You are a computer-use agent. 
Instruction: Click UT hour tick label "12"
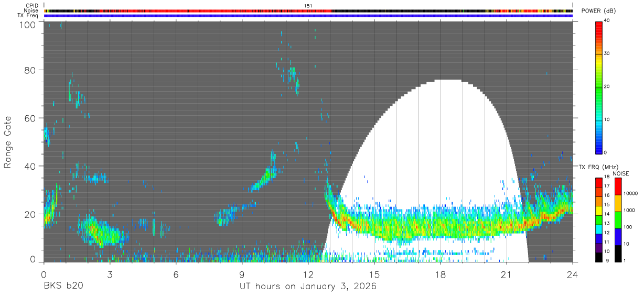click(308, 274)
